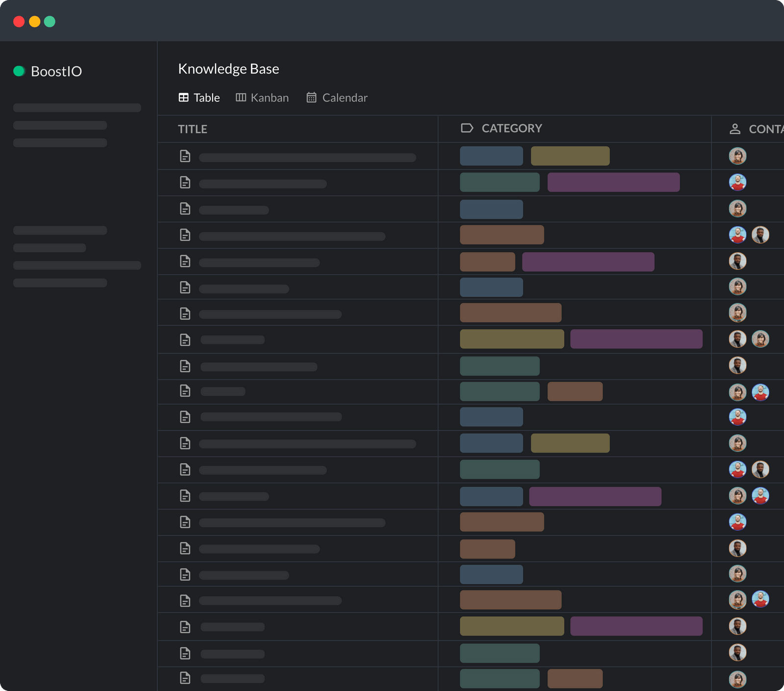Select the olive tag in first row
Image resolution: width=784 pixels, height=691 pixels.
click(570, 156)
